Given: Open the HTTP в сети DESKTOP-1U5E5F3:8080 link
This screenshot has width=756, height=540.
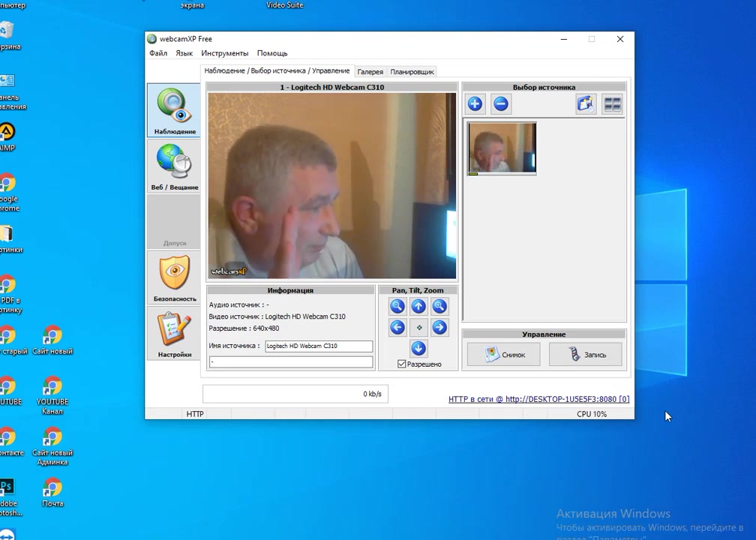Looking at the screenshot, I should tap(539, 399).
